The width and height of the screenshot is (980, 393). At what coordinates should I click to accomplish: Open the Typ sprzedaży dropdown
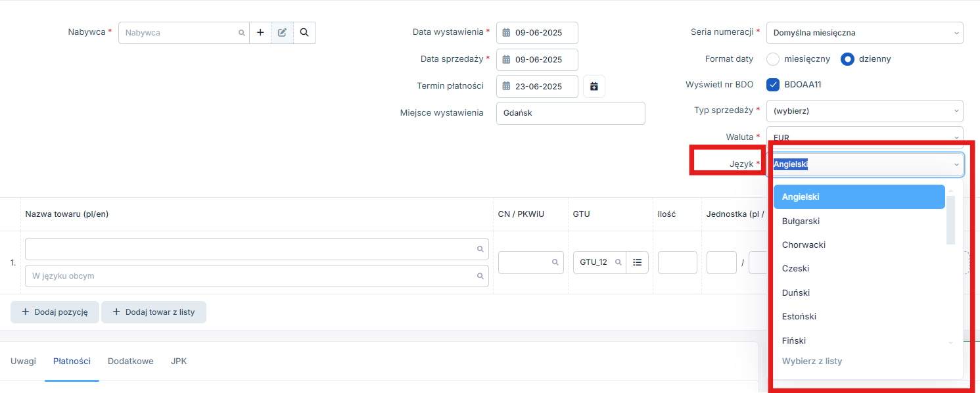[864, 111]
